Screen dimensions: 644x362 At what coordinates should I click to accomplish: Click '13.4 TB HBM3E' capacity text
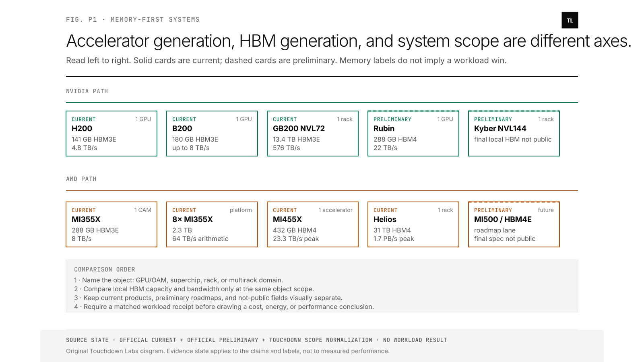[296, 139]
